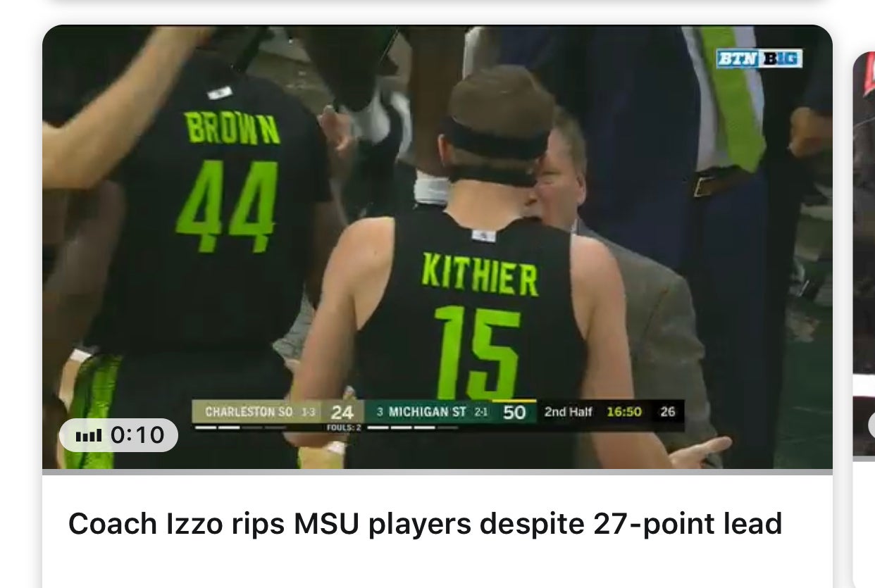This screenshot has width=875, height=588.
Task: Click the 16:50 game clock
Action: click(623, 412)
